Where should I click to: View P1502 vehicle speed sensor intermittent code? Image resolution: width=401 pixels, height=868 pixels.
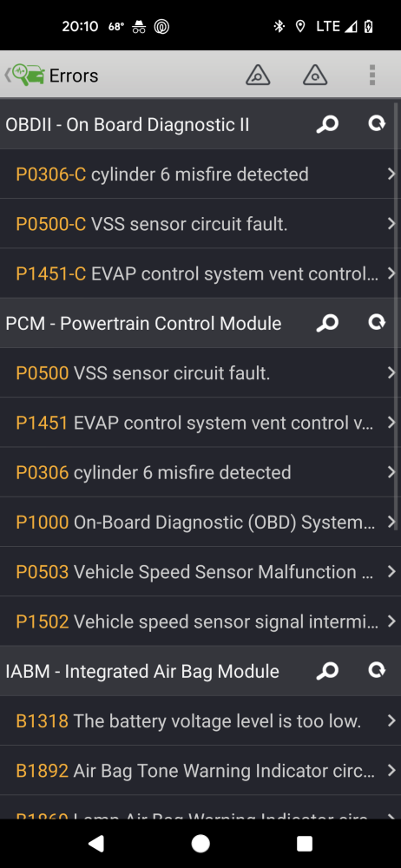click(200, 621)
